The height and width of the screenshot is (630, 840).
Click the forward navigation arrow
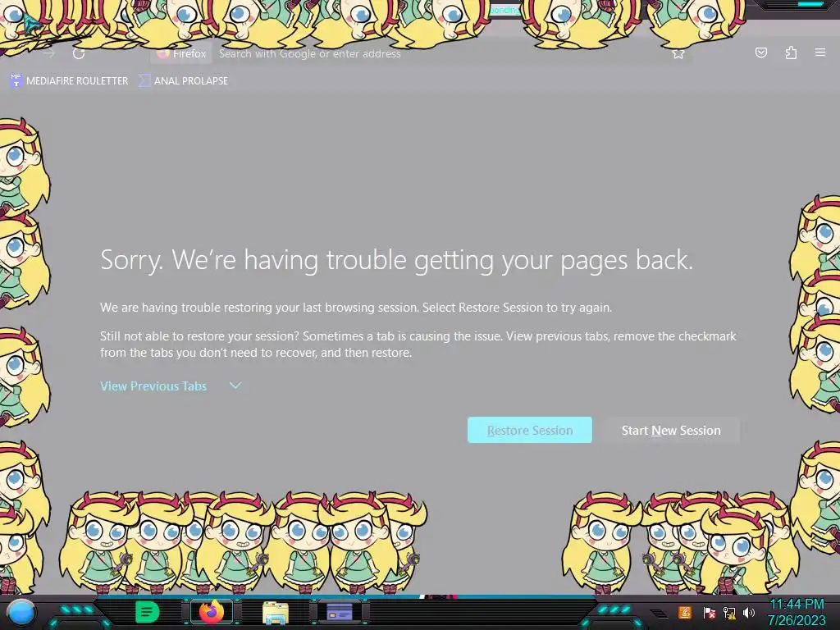(x=49, y=53)
